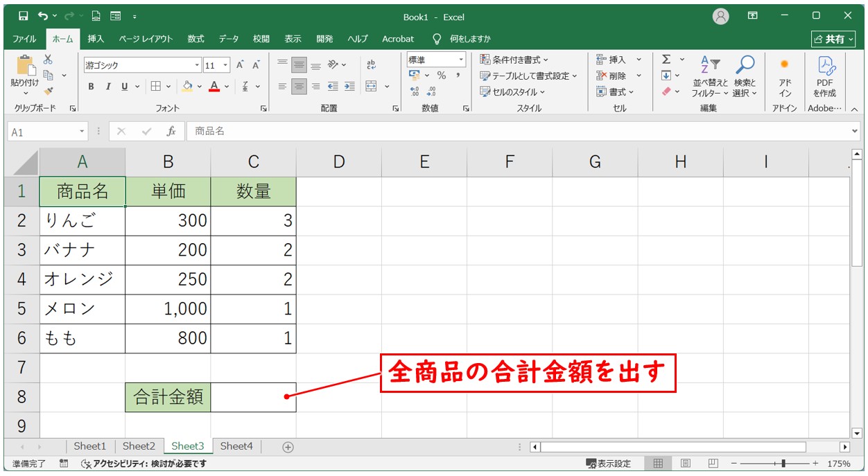The image size is (868, 476).
Task: Click the Wrap Text icon
Action: tap(371, 65)
